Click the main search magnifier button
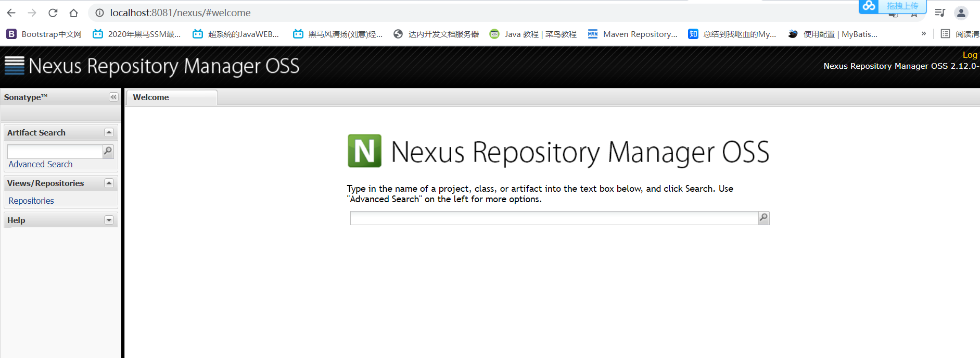Image resolution: width=980 pixels, height=358 pixels. click(x=763, y=218)
